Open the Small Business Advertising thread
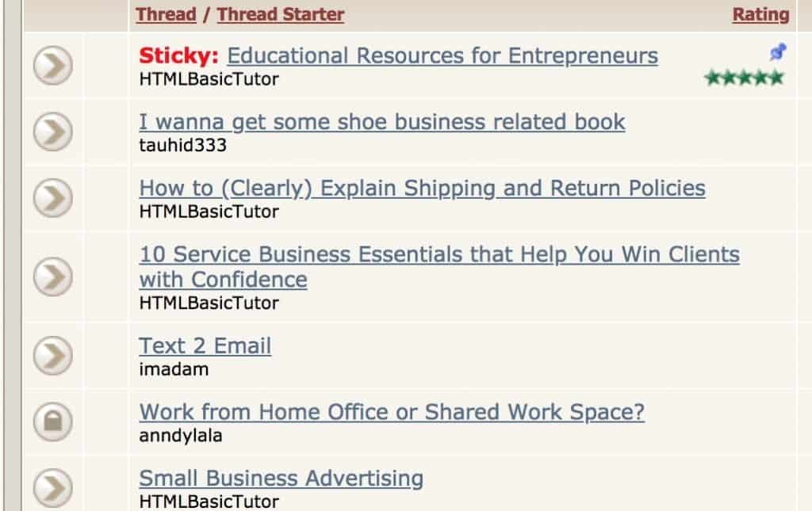Image resolution: width=812 pixels, height=511 pixels. (281, 479)
